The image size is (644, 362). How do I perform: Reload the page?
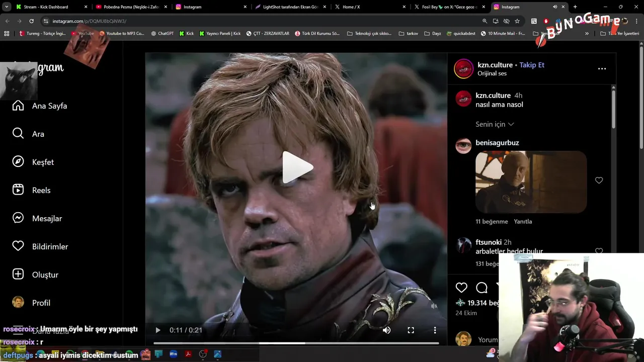(31, 21)
